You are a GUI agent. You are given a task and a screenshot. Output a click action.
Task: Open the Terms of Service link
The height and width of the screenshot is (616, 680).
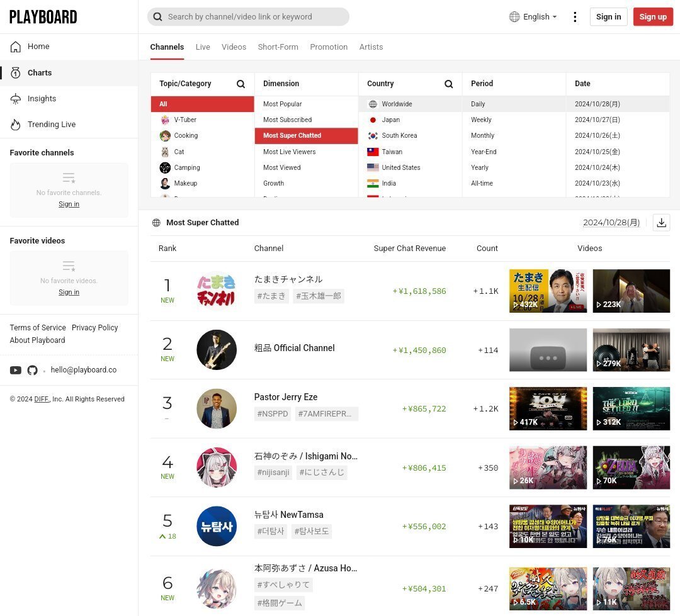[x=38, y=328]
